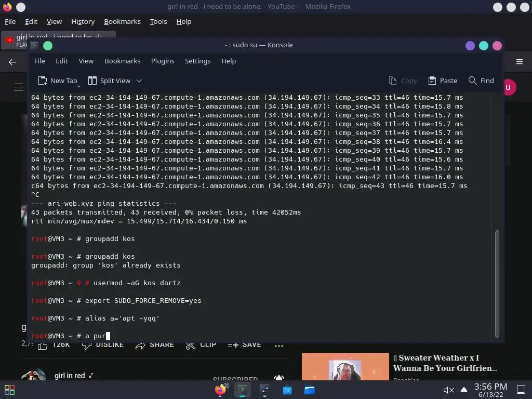Open YouTube more actions ellipsis

point(279,345)
